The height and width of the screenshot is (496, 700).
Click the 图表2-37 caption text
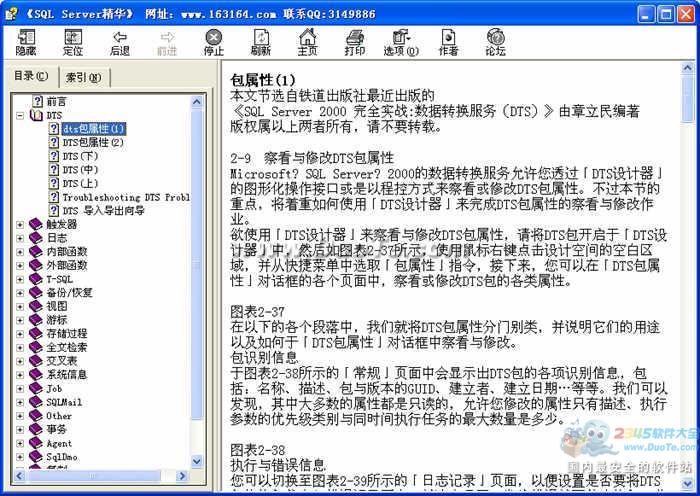257,312
